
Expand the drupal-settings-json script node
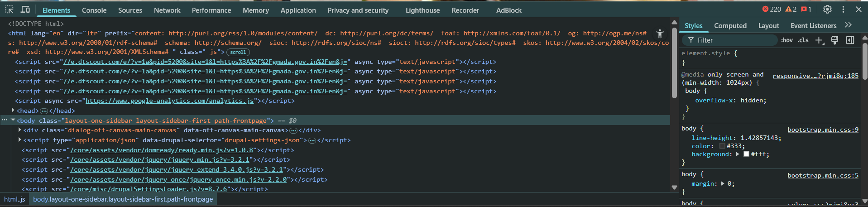(19, 140)
